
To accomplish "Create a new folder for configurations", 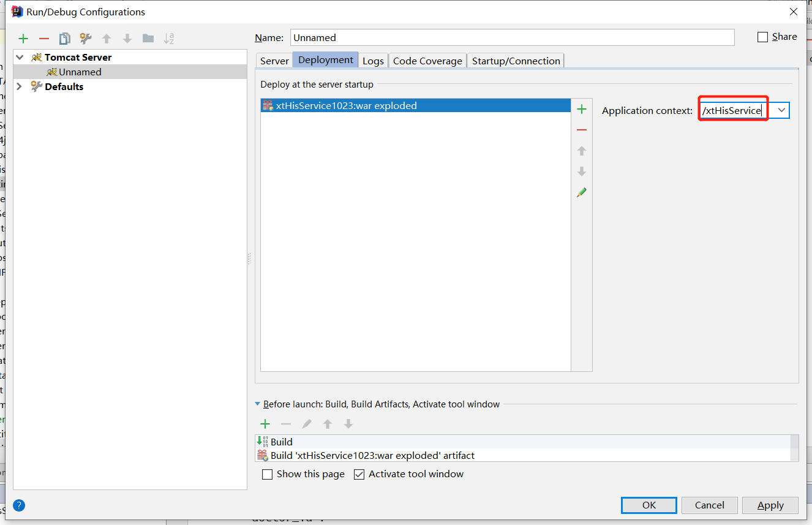I will [148, 39].
